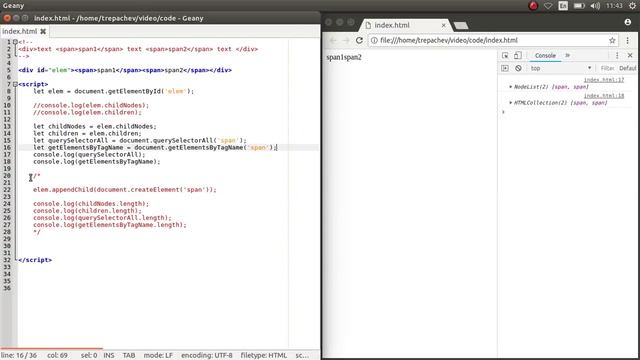Screen dimensions: 640x360
Task: Close the DevTools panel
Action: [x=630, y=56]
